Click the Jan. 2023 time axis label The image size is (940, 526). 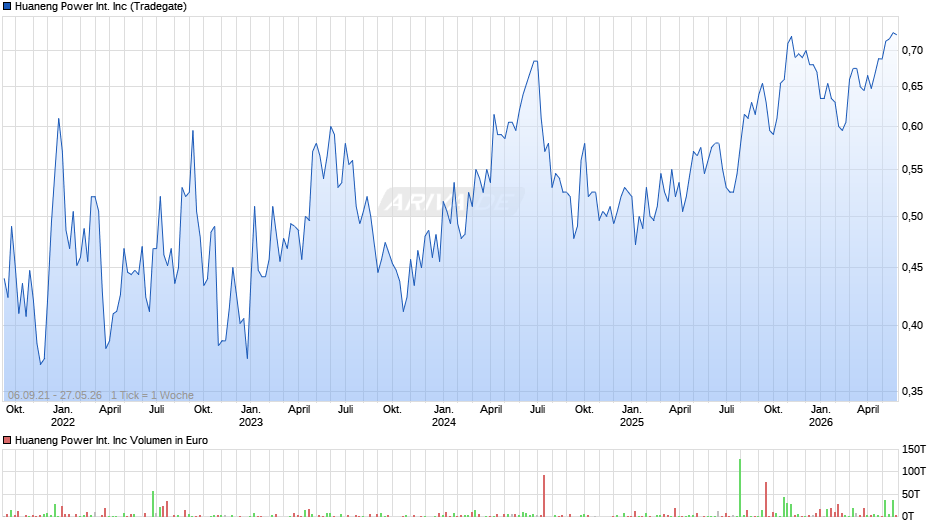coord(251,416)
